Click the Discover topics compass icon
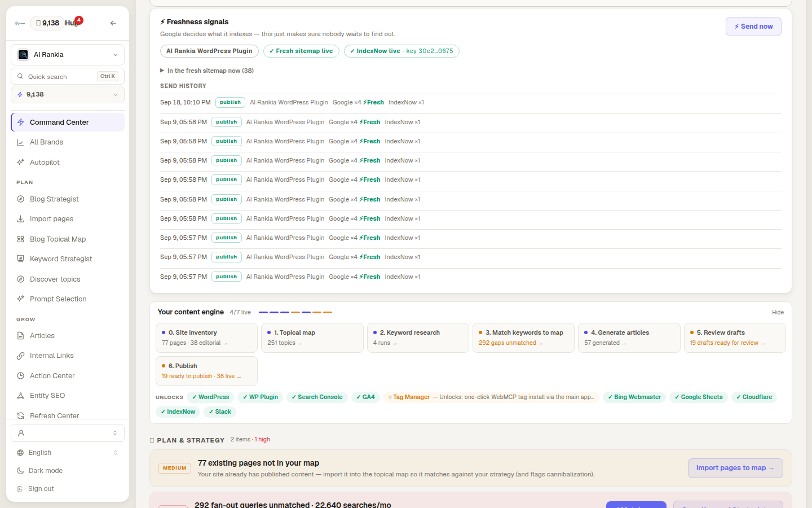Viewport: 812px width, 508px height. [20, 279]
